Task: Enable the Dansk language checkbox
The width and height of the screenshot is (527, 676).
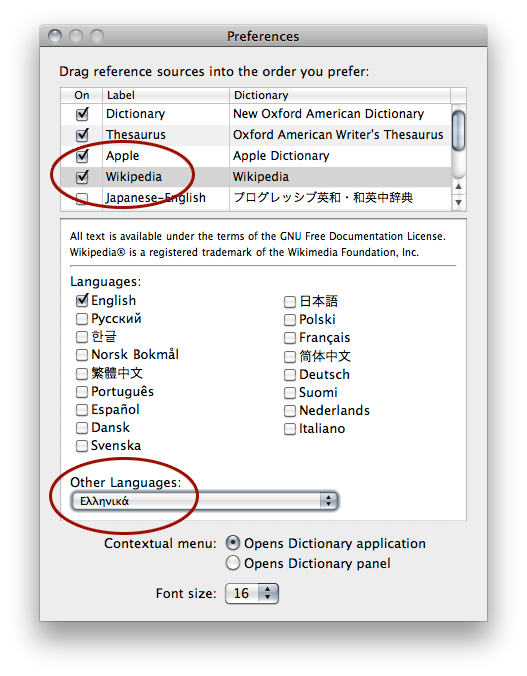Action: (82, 428)
